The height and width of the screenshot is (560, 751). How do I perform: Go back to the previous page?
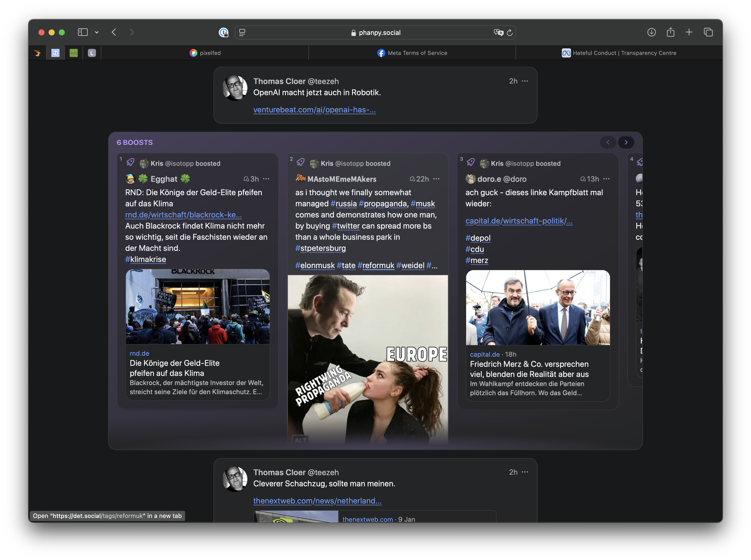114,32
